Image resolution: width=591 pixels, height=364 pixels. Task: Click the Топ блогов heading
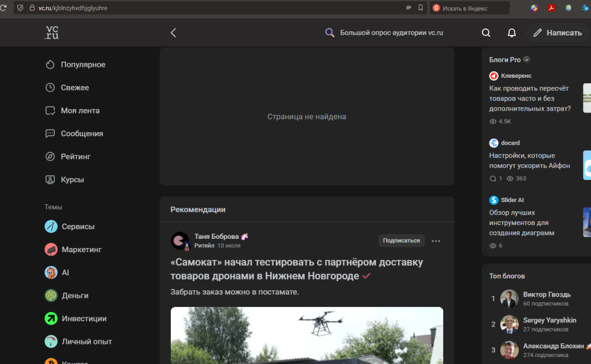507,276
